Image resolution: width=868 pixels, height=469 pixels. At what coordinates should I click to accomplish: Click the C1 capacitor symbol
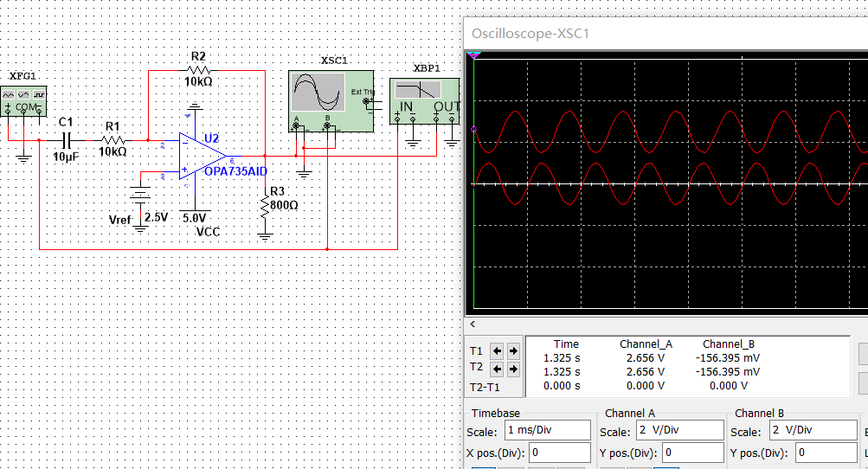(66, 139)
